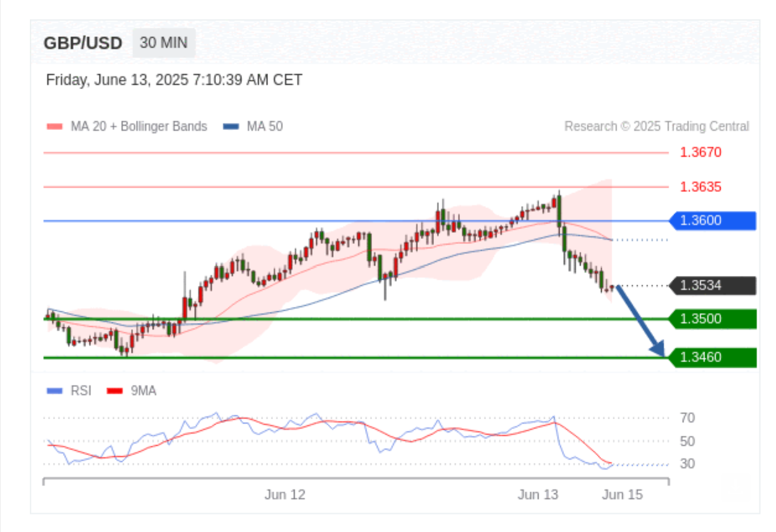The width and height of the screenshot is (776, 532).
Task: Select the blue 1.3600 pivot price tag
Action: click(713, 221)
